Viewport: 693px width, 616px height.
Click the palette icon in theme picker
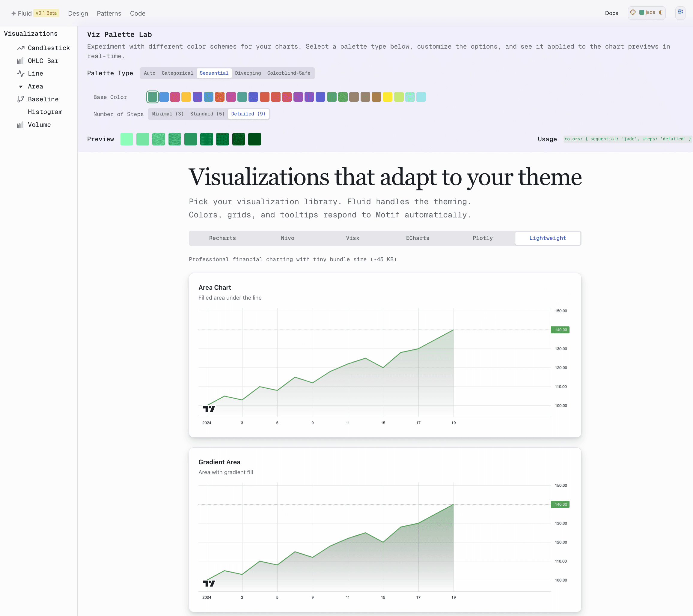633,13
